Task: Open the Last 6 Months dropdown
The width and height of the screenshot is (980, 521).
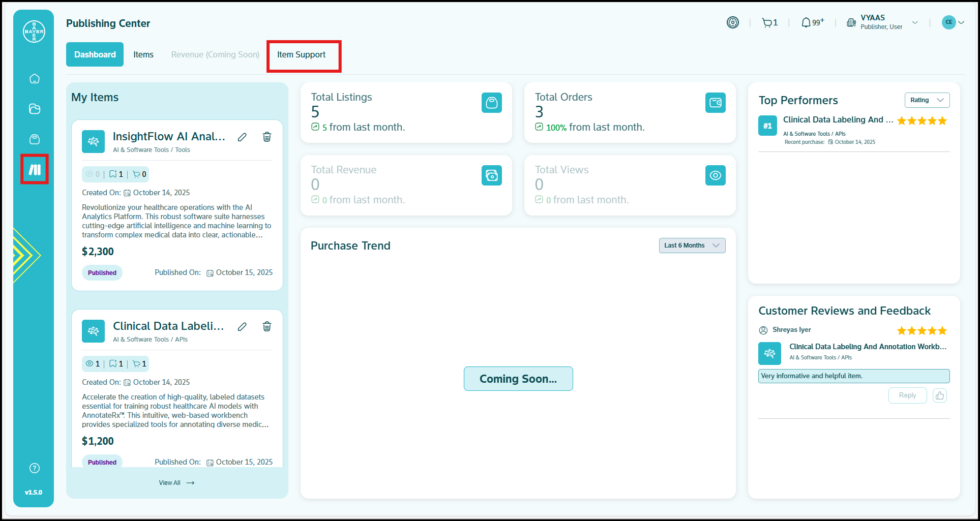Action: [x=692, y=246]
